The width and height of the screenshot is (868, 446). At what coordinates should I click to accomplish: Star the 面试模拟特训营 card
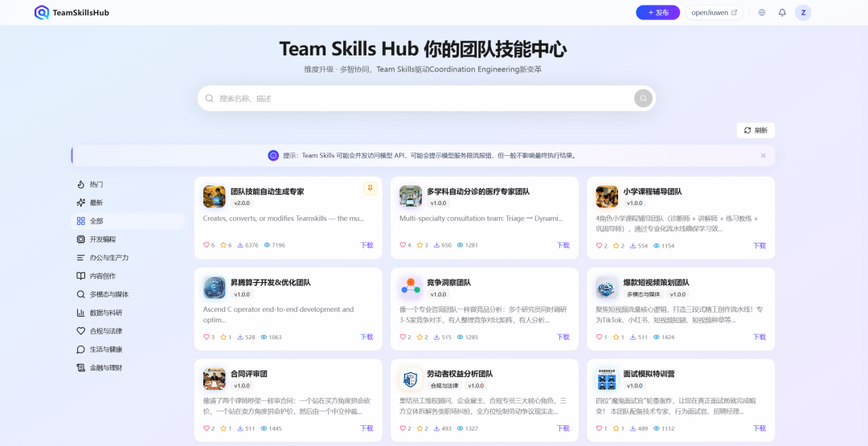[616, 428]
